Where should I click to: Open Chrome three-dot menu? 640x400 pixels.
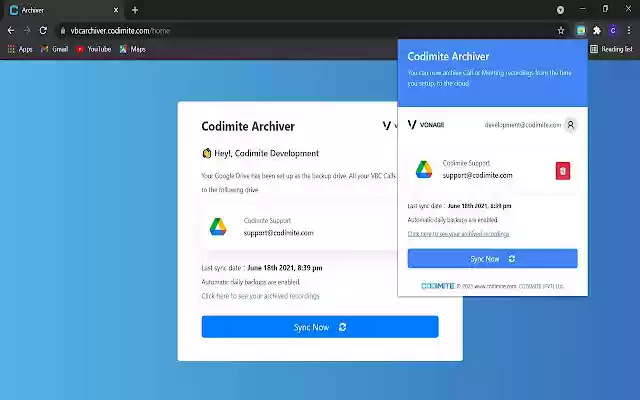[629, 31]
